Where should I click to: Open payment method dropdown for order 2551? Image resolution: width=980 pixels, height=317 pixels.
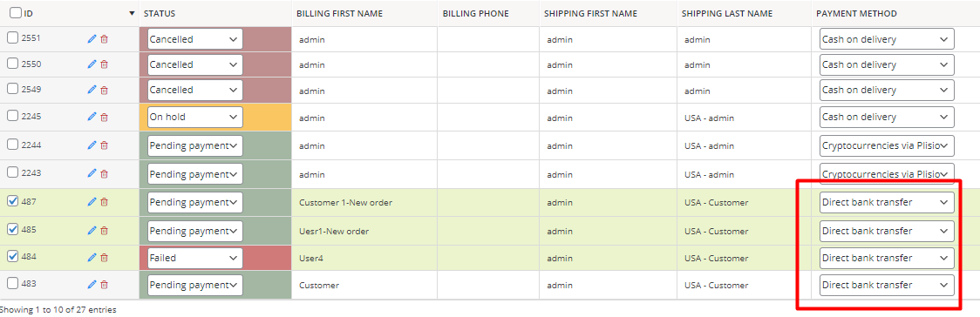click(x=887, y=38)
